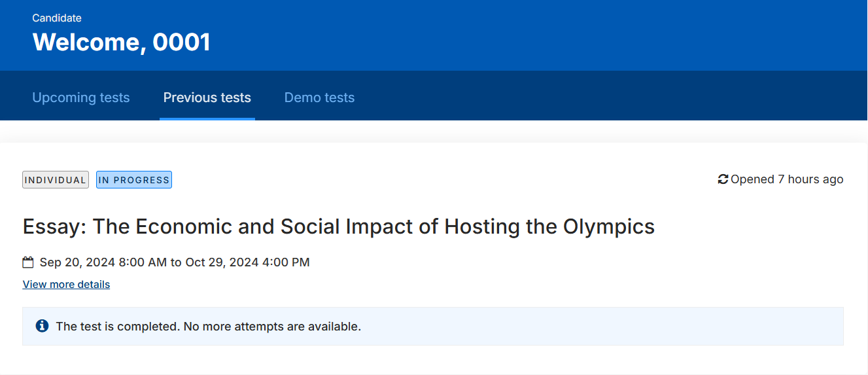The height and width of the screenshot is (375, 868).
Task: Click the calendar icon before the date range
Action: (x=28, y=262)
